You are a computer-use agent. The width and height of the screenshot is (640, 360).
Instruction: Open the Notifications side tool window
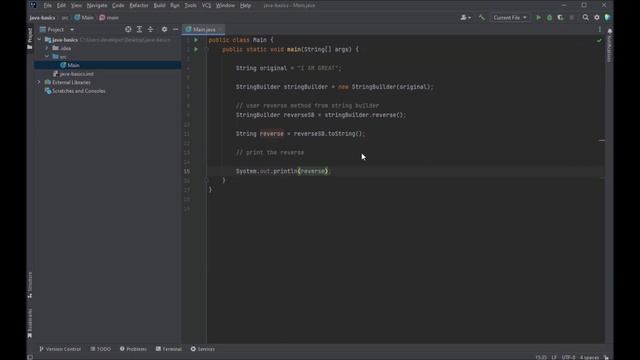609,45
